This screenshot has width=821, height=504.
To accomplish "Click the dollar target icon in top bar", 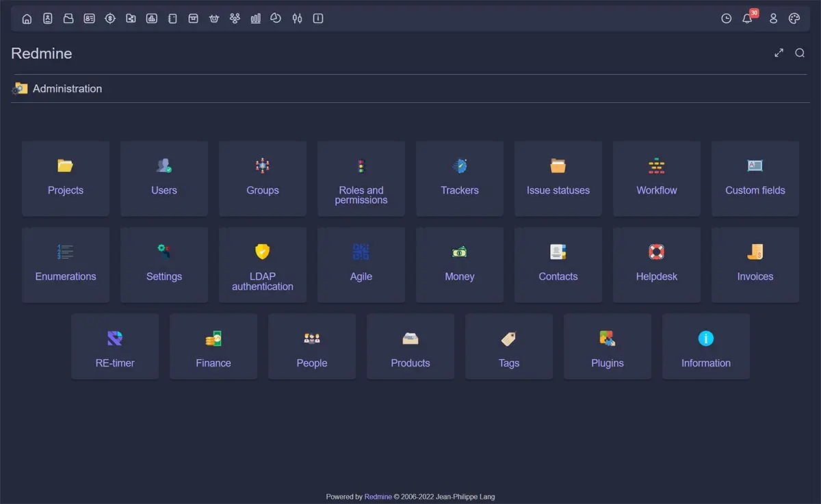I will tap(110, 18).
